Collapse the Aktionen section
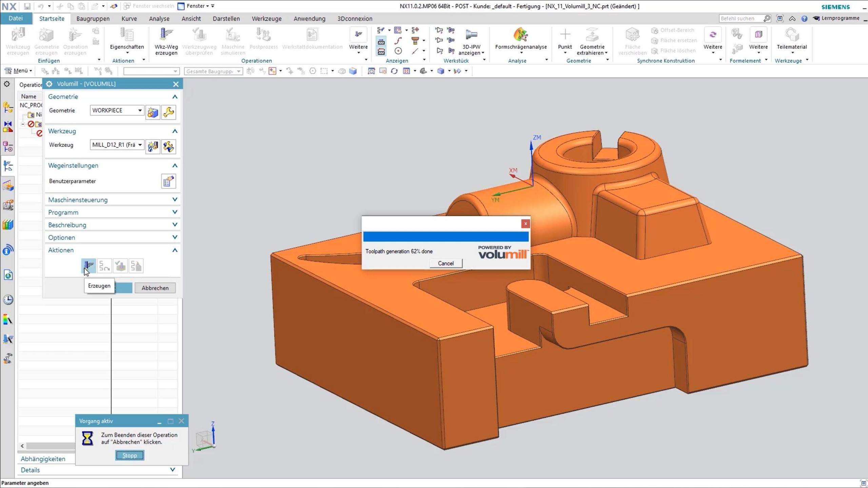This screenshot has width=868, height=488. tap(113, 250)
